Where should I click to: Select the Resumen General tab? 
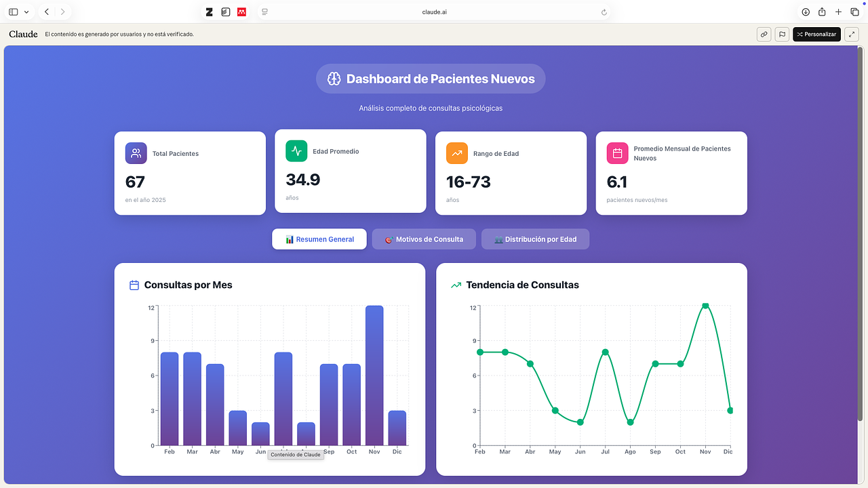pos(319,239)
